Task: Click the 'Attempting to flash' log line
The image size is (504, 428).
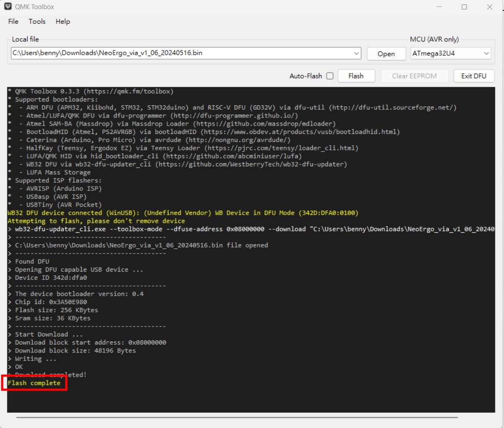Action: 96,221
